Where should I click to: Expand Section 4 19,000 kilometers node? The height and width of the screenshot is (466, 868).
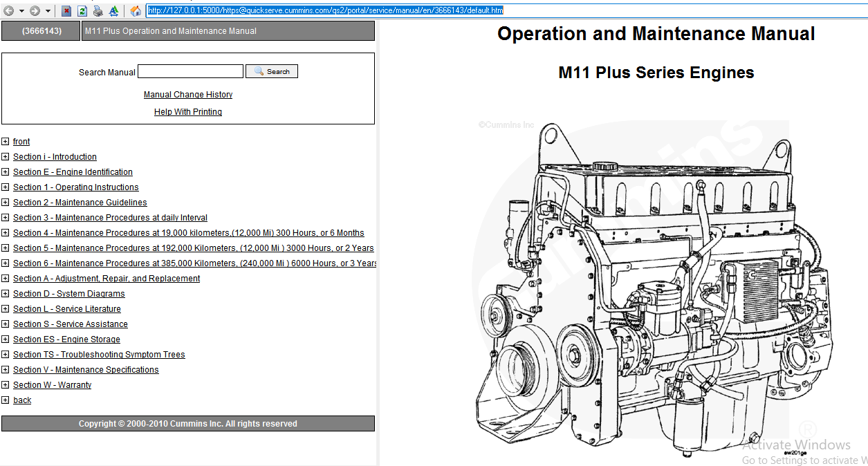pyautogui.click(x=6, y=233)
